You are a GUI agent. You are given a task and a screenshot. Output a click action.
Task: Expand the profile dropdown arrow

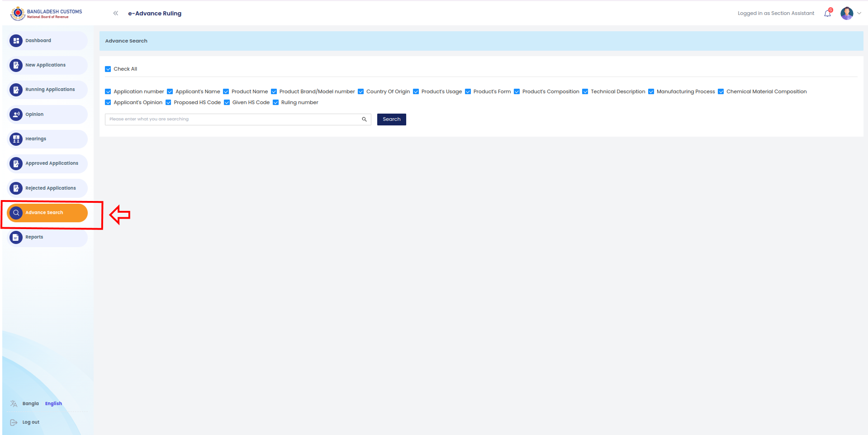tap(859, 13)
